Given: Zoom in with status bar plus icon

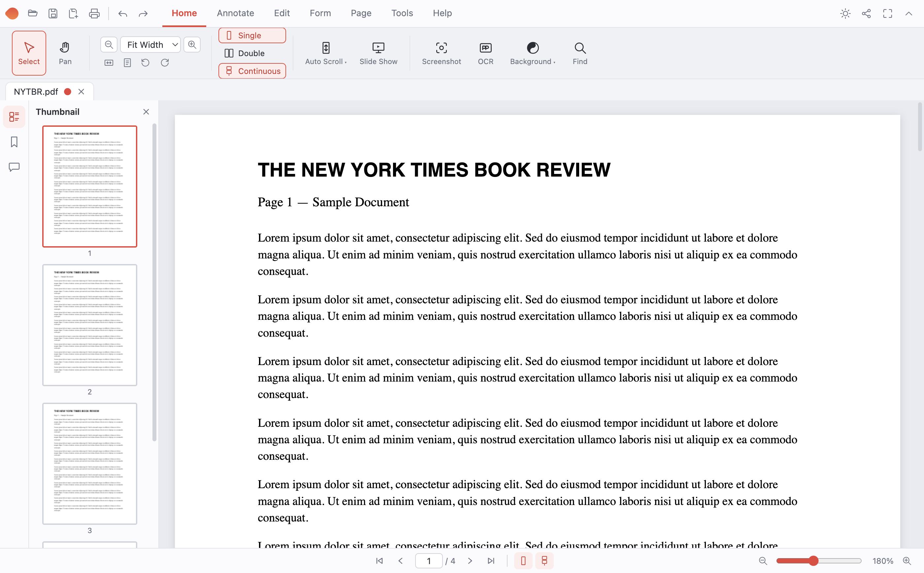Looking at the screenshot, I should [x=907, y=561].
